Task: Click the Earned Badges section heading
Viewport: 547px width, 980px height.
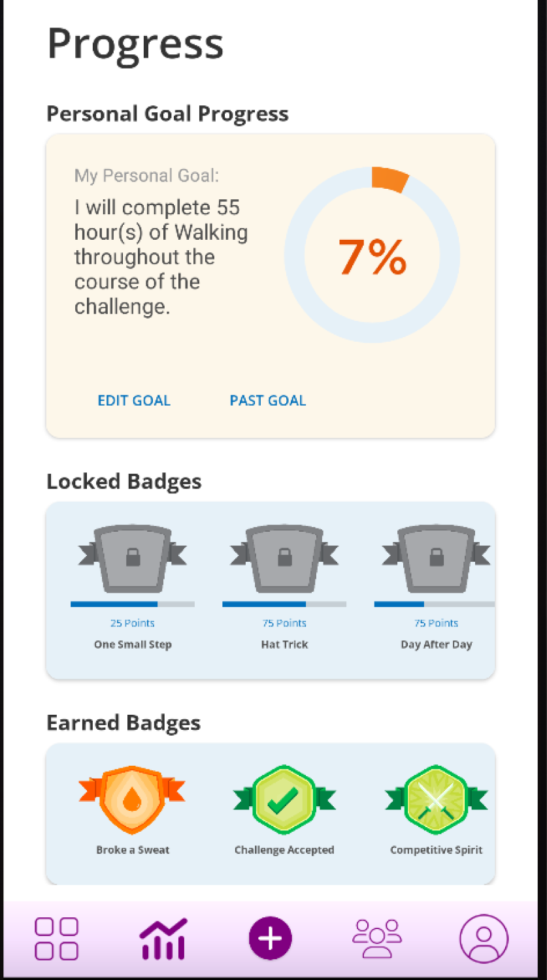Action: coord(124,723)
